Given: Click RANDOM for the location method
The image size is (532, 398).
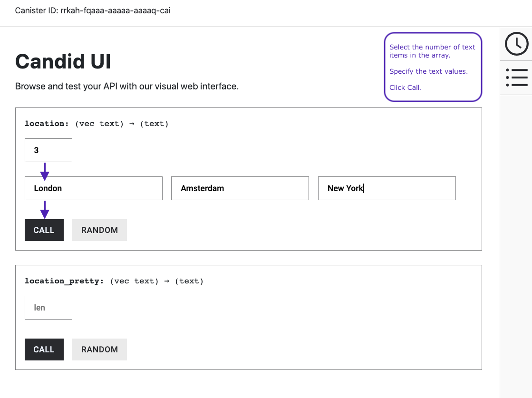Looking at the screenshot, I should [x=99, y=230].
